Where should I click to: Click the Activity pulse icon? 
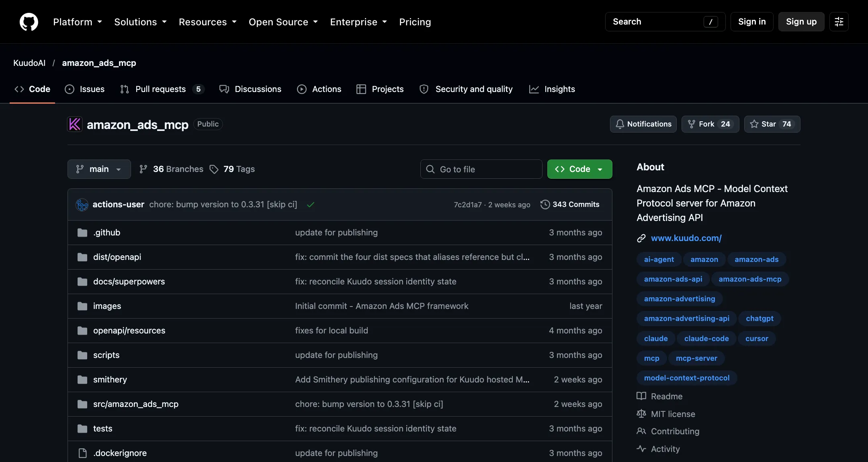[641, 449]
